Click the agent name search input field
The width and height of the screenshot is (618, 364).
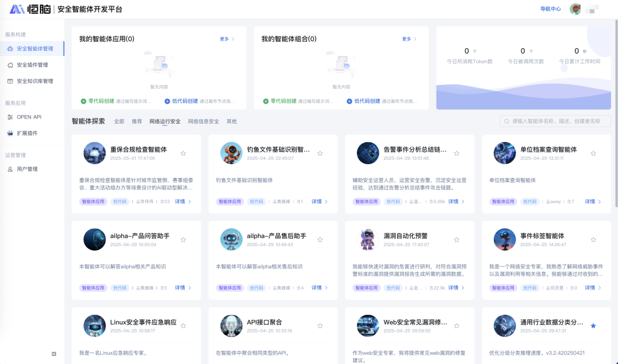coord(558,121)
